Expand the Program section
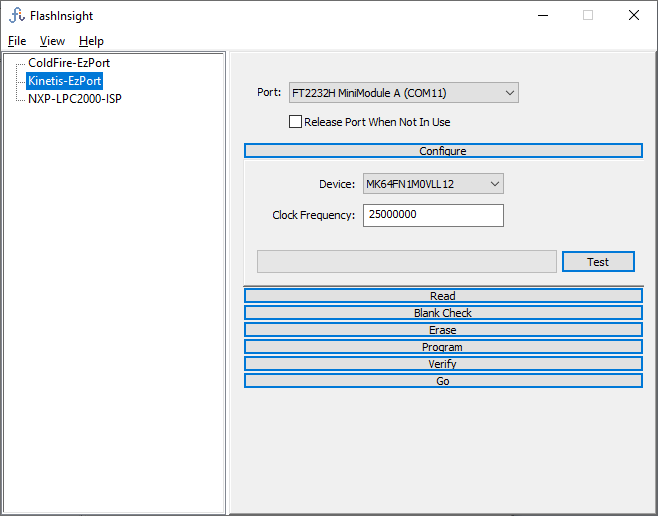The image size is (658, 516). pos(443,347)
